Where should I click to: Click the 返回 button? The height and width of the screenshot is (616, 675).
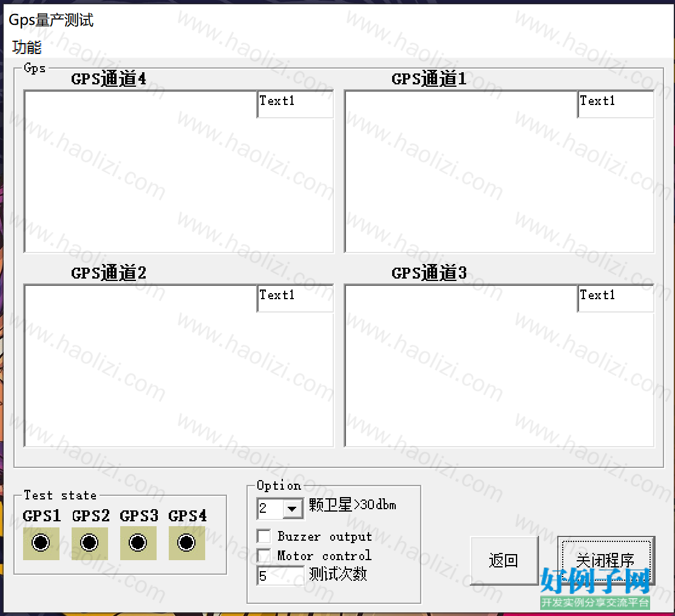[x=504, y=561]
